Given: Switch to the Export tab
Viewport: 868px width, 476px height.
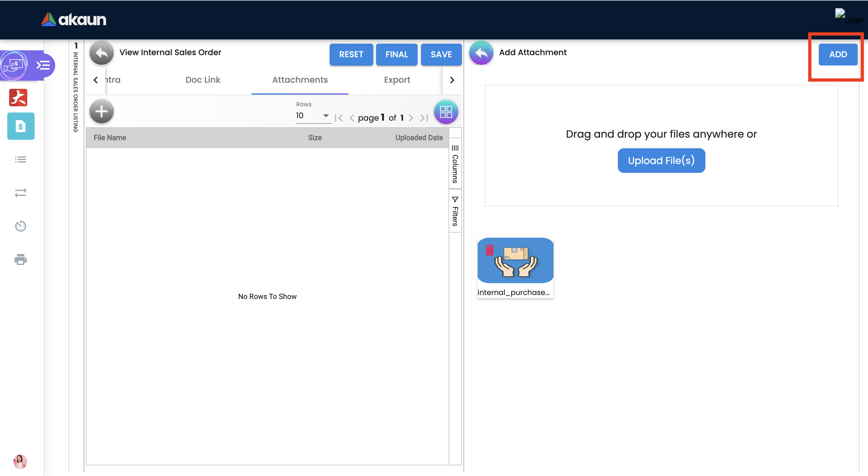Looking at the screenshot, I should coord(397,80).
